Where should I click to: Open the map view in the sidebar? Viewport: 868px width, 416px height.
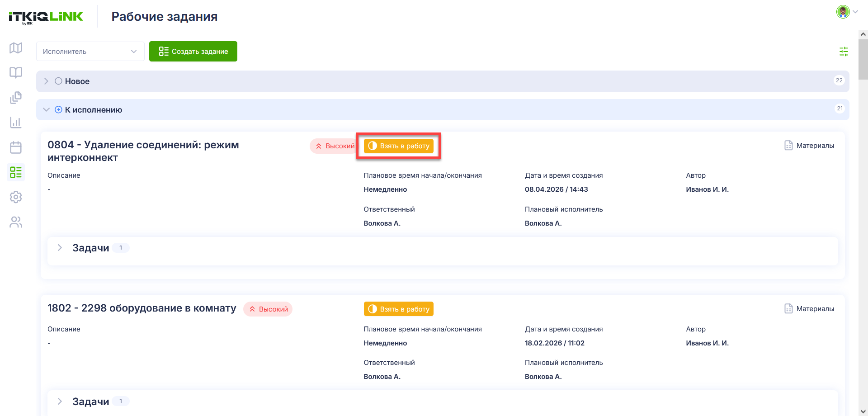(16, 48)
